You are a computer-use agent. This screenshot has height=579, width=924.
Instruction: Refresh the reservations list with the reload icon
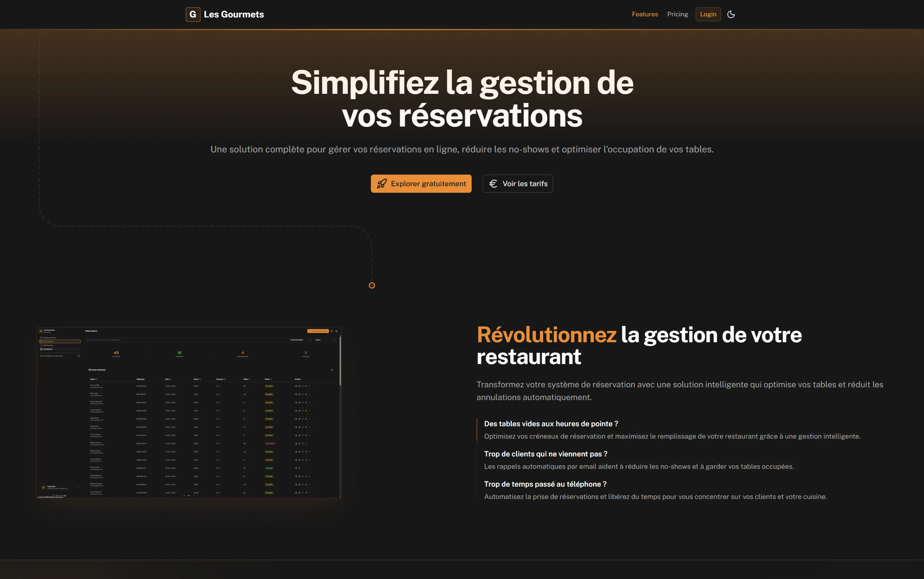[332, 370]
